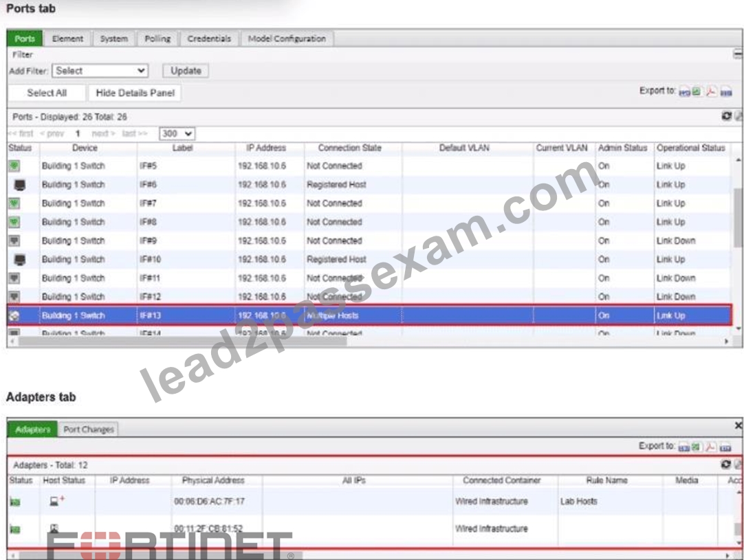Click status icon for port IF#11
The height and width of the screenshot is (560, 744).
click(14, 278)
